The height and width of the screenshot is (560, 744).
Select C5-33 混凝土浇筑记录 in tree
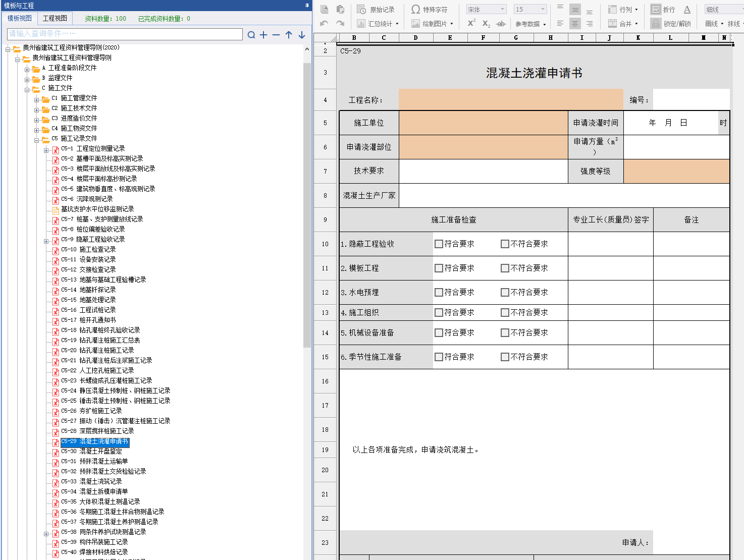click(91, 481)
